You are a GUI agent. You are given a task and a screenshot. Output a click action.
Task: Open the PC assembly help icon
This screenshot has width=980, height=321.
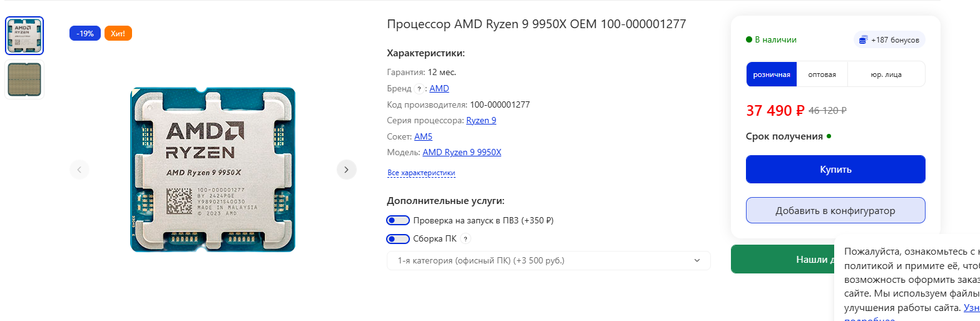click(x=465, y=238)
